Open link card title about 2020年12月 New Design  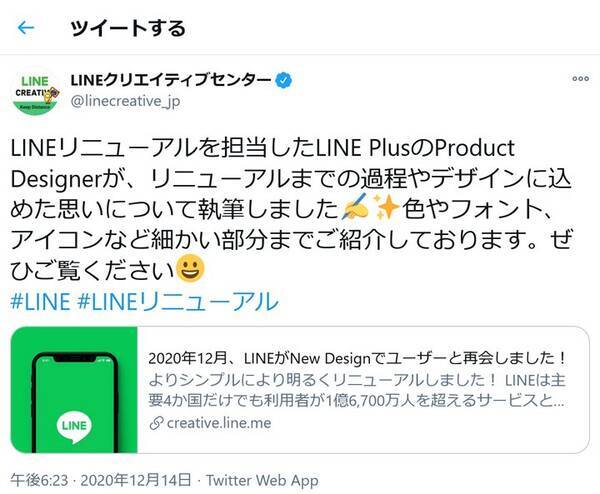point(357,359)
